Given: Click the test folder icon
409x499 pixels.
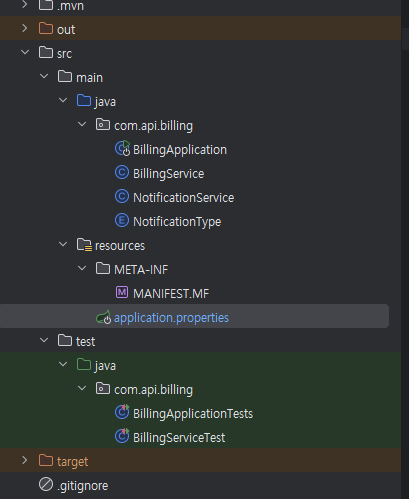Looking at the screenshot, I should (65, 340).
